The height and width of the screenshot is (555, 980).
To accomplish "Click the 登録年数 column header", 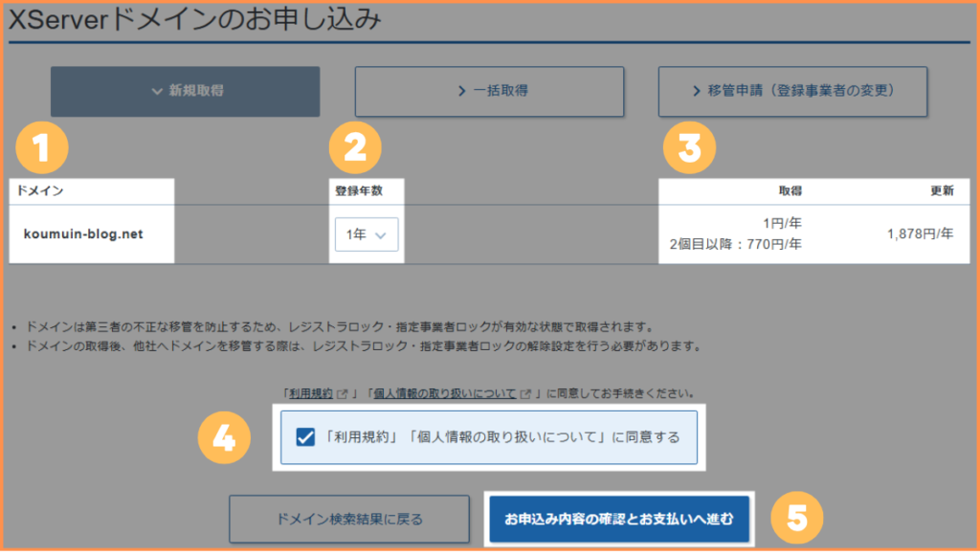I will tap(359, 190).
